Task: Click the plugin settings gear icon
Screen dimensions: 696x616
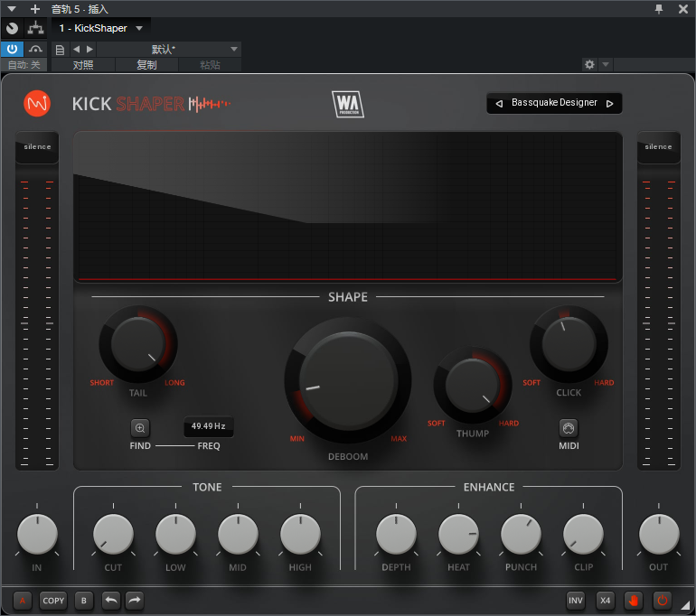Action: pyautogui.click(x=589, y=65)
